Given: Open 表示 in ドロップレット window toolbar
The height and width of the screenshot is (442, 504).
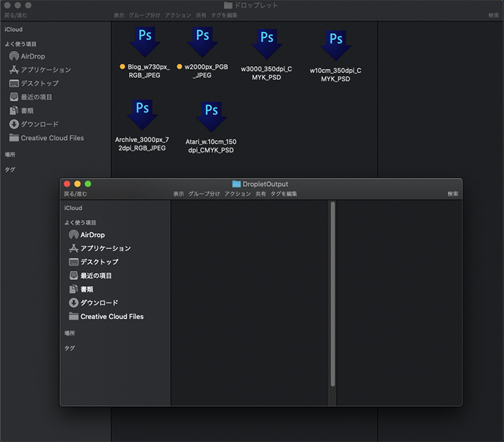Looking at the screenshot, I should [119, 15].
